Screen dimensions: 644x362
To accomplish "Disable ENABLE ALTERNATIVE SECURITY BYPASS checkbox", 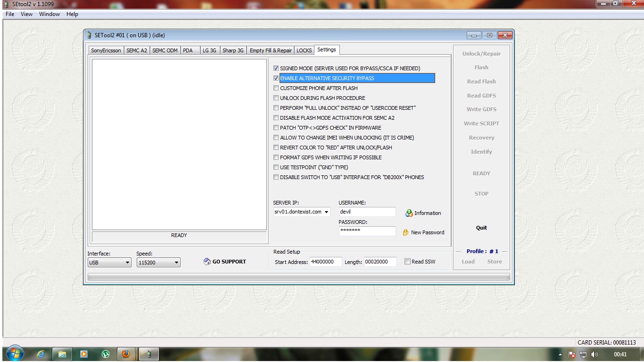I will click(x=276, y=78).
